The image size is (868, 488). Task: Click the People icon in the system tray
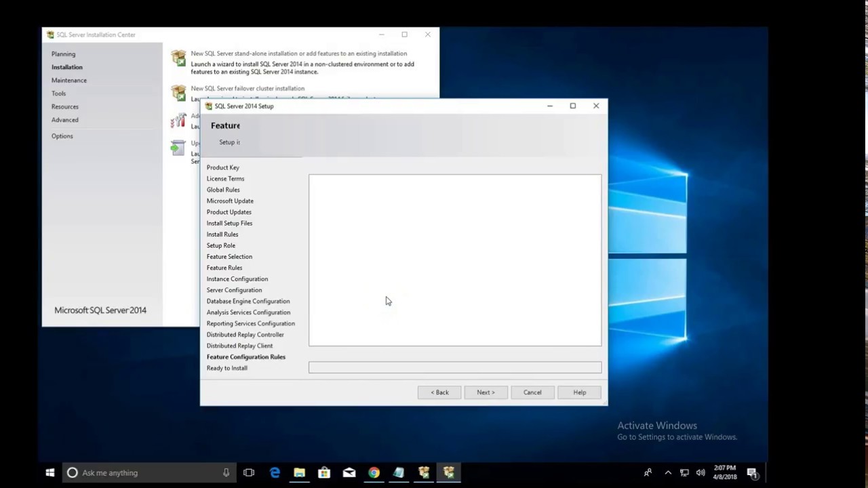(648, 472)
